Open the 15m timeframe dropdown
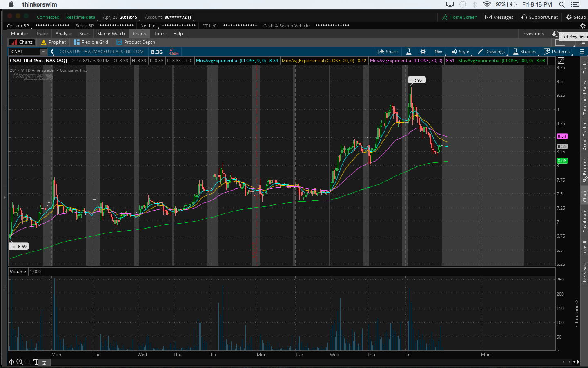 [439, 52]
